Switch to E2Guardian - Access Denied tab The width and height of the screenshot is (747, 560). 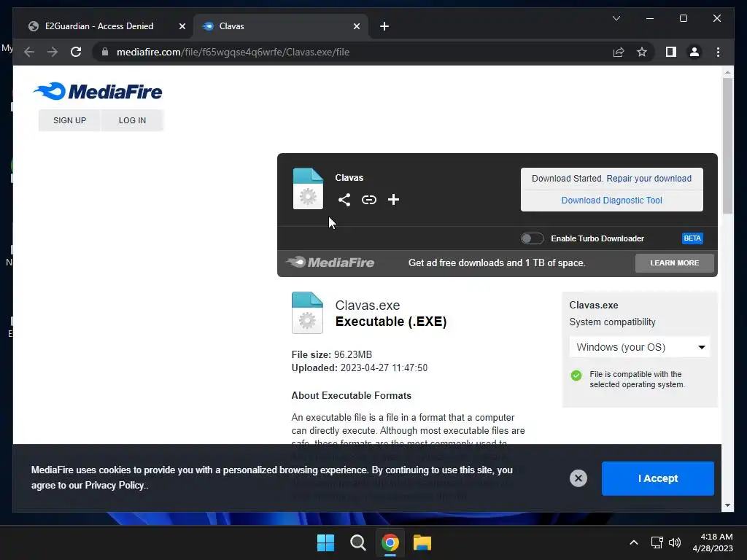(x=99, y=26)
